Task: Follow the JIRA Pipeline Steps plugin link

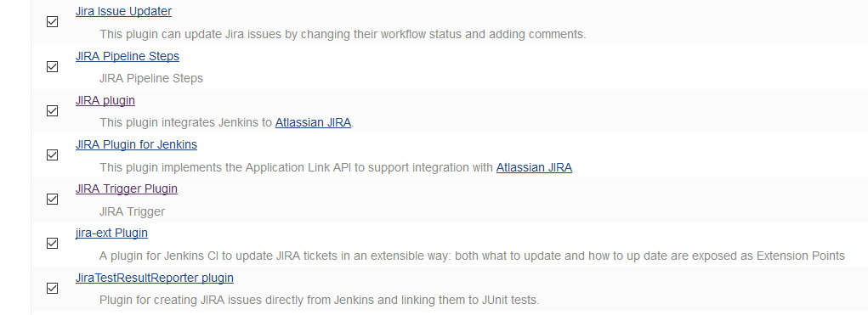Action: (128, 56)
